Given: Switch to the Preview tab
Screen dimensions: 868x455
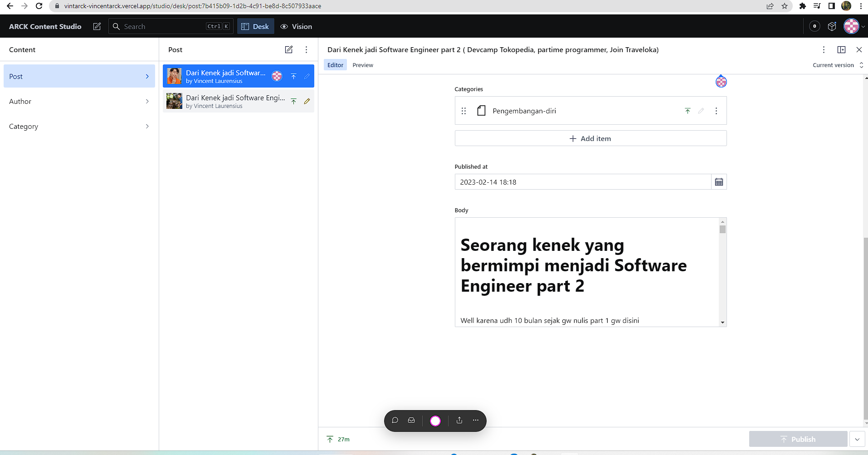Looking at the screenshot, I should [362, 65].
